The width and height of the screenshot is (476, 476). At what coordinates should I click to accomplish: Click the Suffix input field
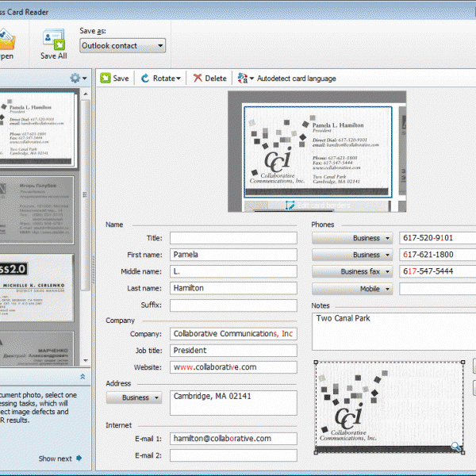click(233, 305)
